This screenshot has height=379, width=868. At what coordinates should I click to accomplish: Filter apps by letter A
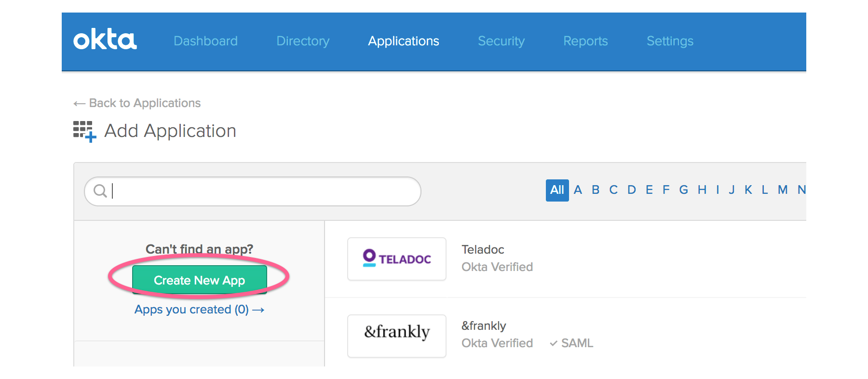[578, 190]
